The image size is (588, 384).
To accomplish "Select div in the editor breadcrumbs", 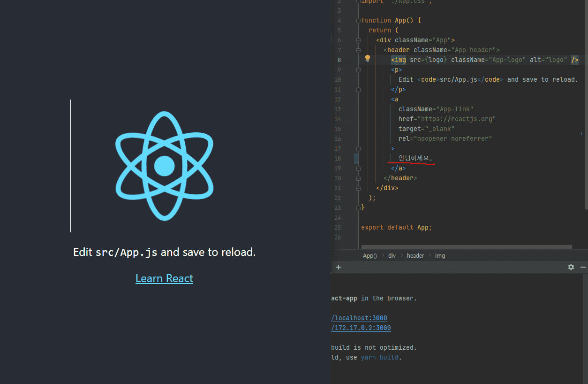I will [x=392, y=256].
